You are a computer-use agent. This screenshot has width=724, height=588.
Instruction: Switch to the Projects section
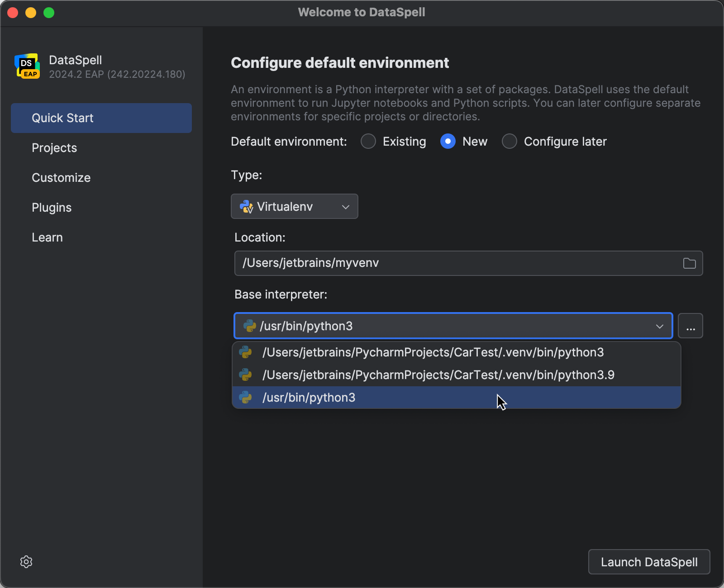coord(54,147)
